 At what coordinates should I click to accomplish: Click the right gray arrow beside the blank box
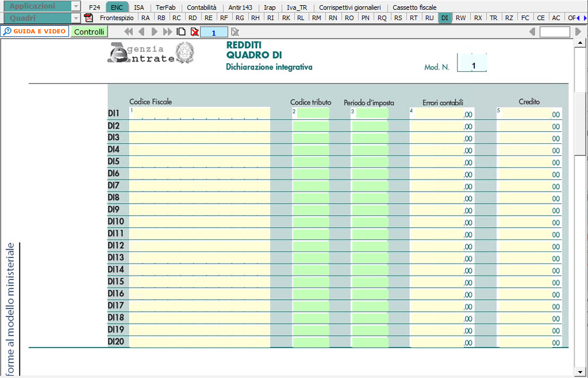(578, 32)
